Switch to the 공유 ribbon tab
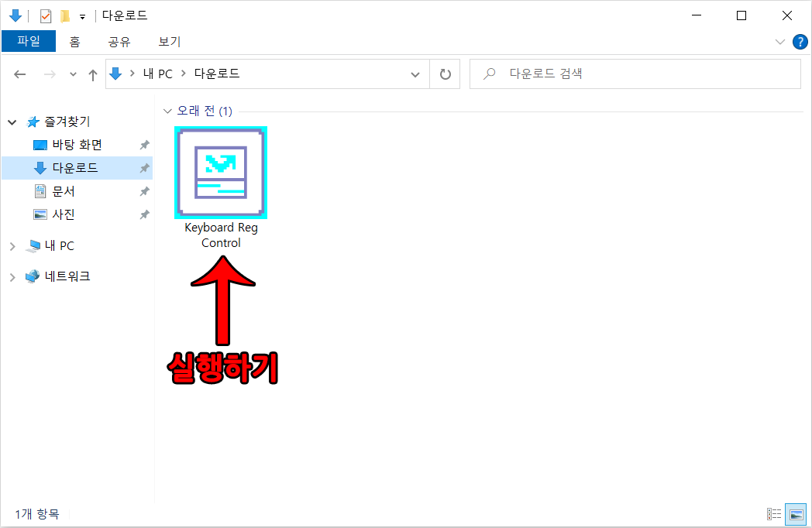The image size is (812, 528). click(x=119, y=41)
